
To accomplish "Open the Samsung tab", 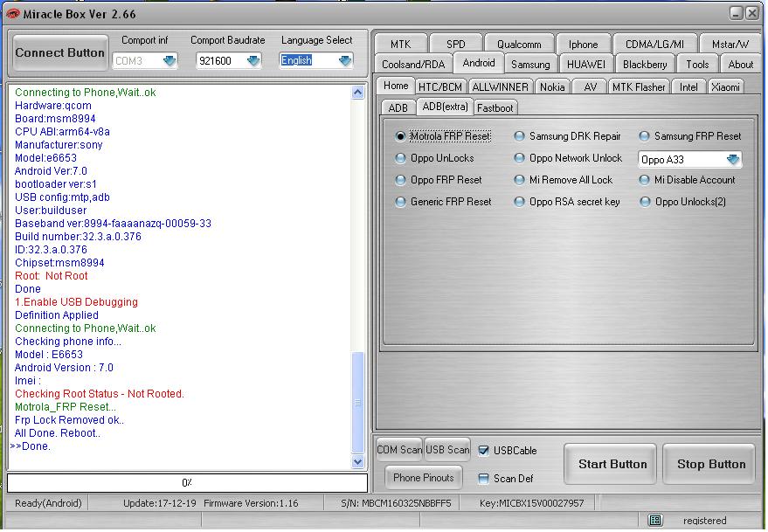I will pos(530,64).
